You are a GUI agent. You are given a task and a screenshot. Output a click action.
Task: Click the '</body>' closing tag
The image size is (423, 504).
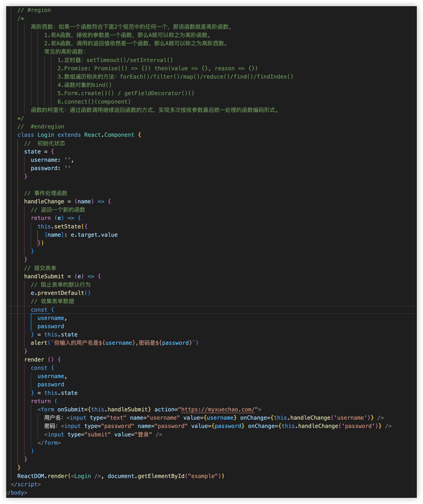click(17, 492)
